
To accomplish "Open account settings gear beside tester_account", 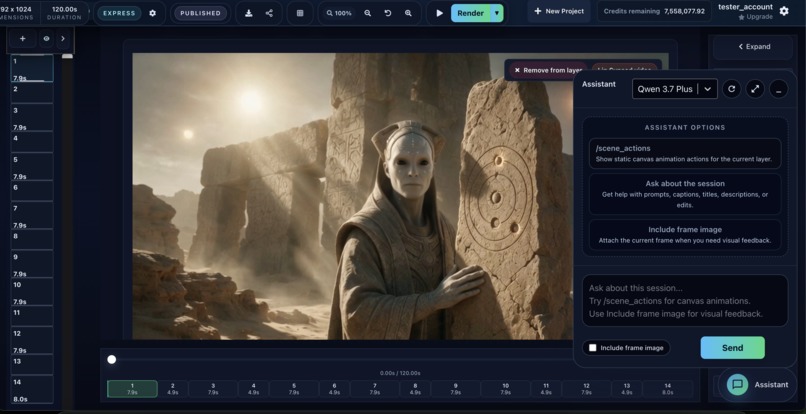I will coord(784,11).
